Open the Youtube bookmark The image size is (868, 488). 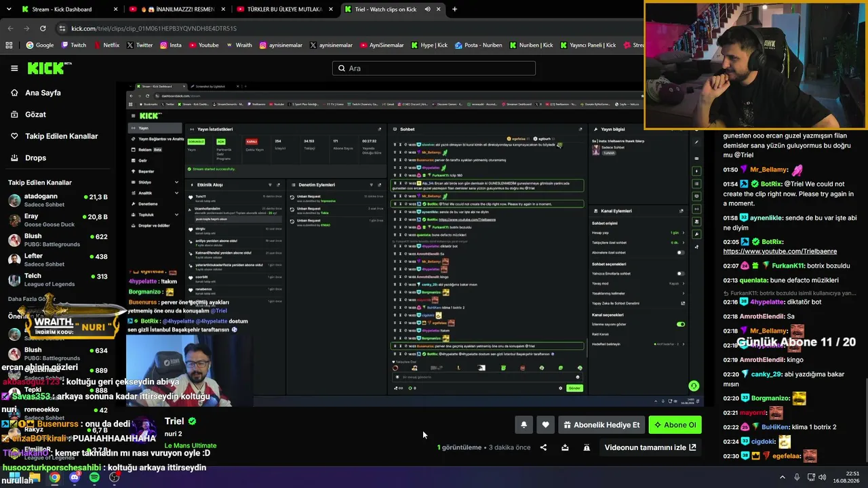203,45
